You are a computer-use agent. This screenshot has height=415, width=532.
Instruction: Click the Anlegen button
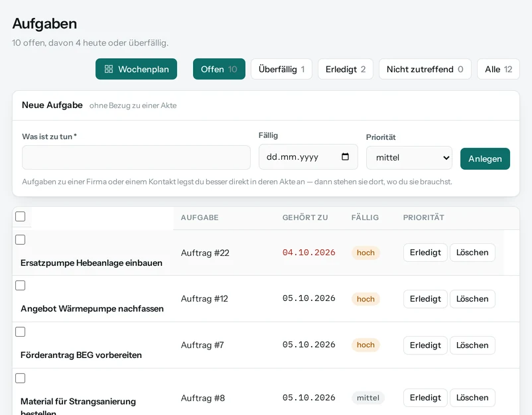pyautogui.click(x=485, y=158)
